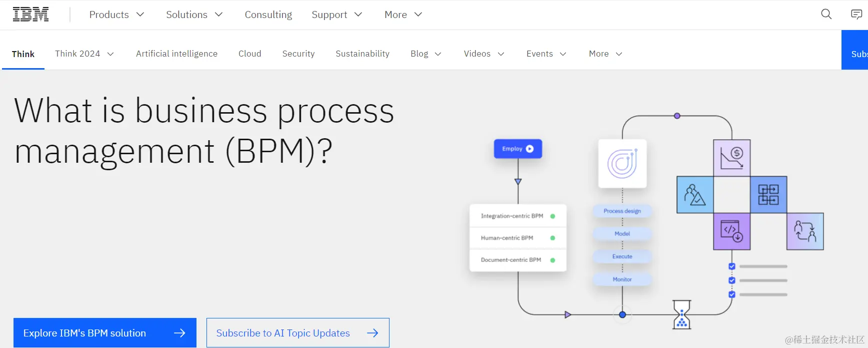Go to Sustainability section
Image resolution: width=868 pixels, height=348 pixels.
click(x=362, y=54)
